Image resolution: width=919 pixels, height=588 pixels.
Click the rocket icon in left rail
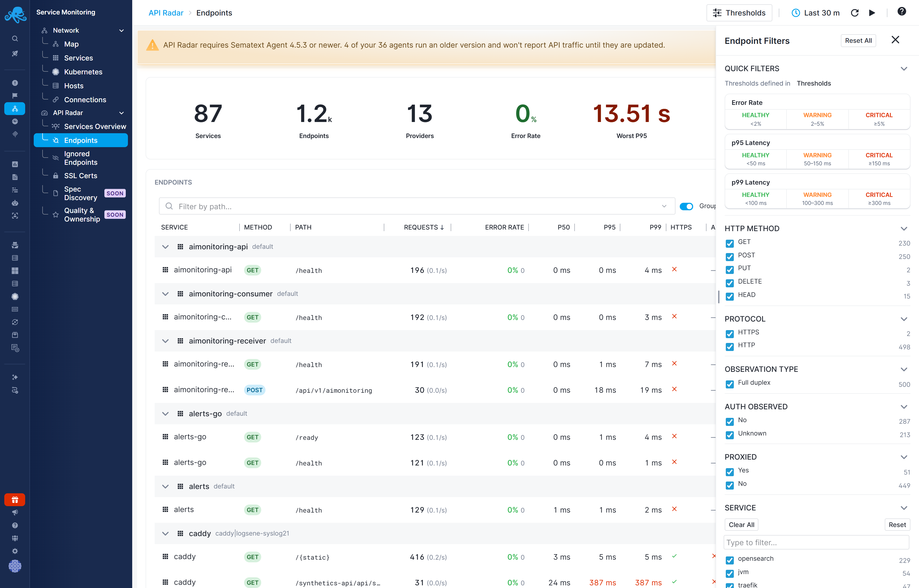pos(15,54)
